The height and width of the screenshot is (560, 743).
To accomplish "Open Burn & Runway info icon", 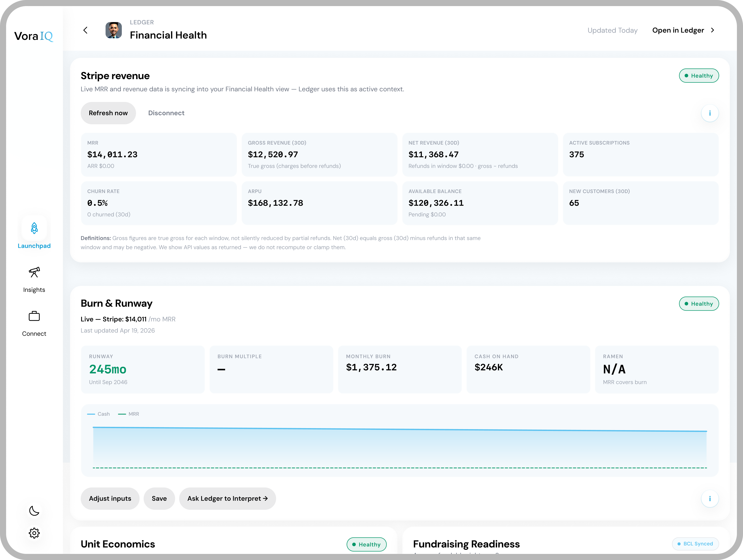I will coord(710,499).
